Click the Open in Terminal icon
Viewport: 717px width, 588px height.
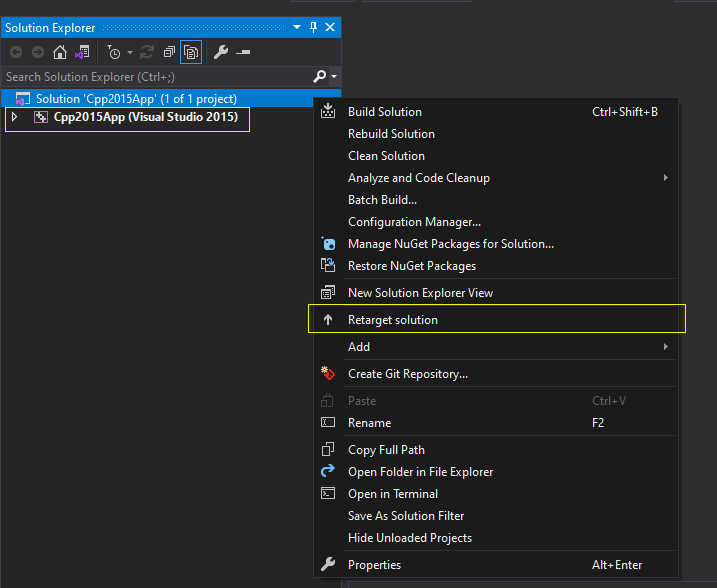pyautogui.click(x=328, y=493)
